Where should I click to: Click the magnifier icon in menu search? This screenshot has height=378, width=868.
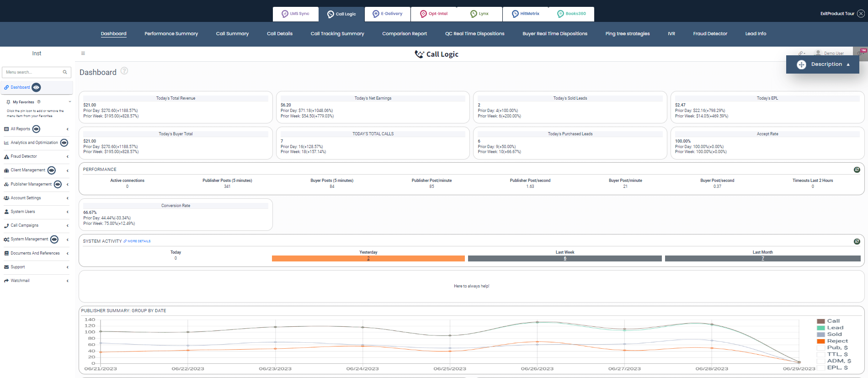point(65,72)
